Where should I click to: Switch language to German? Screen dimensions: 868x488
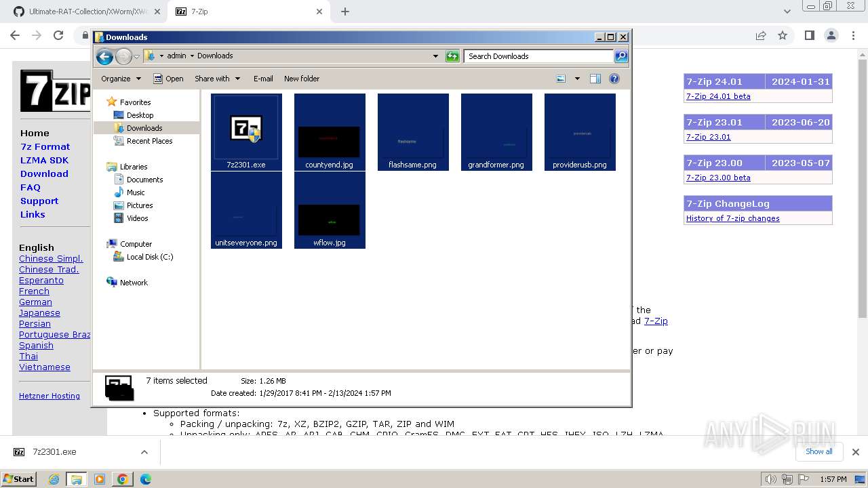(35, 302)
